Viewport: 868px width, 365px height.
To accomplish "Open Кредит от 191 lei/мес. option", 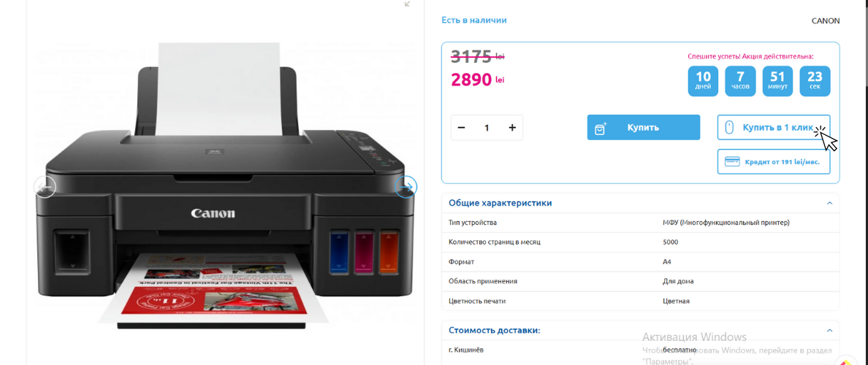I will click(x=774, y=161).
